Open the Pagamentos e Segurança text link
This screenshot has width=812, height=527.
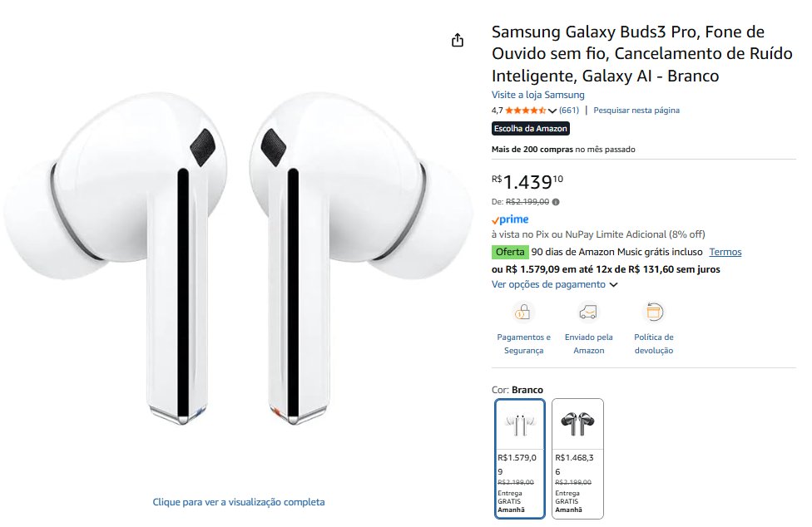[523, 344]
